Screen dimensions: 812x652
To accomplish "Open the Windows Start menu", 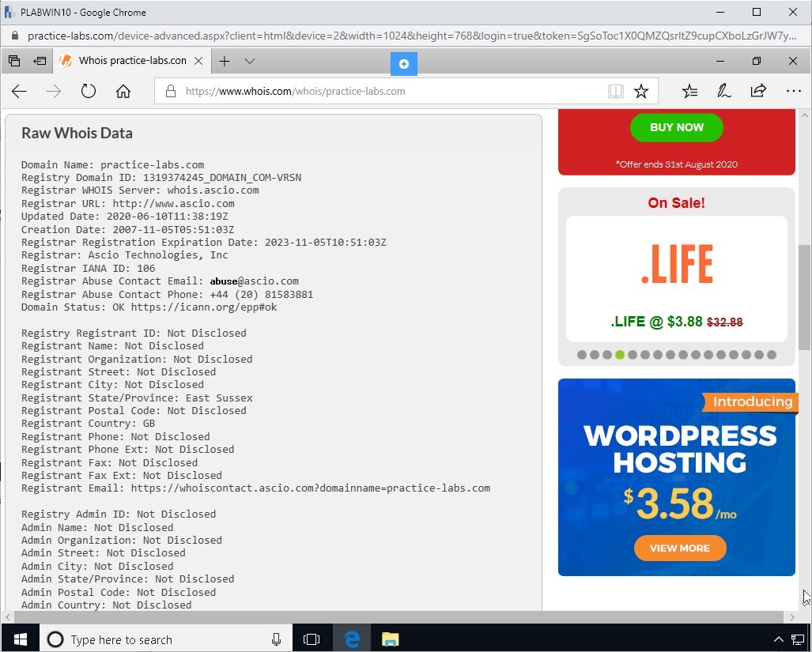I will pyautogui.click(x=19, y=639).
